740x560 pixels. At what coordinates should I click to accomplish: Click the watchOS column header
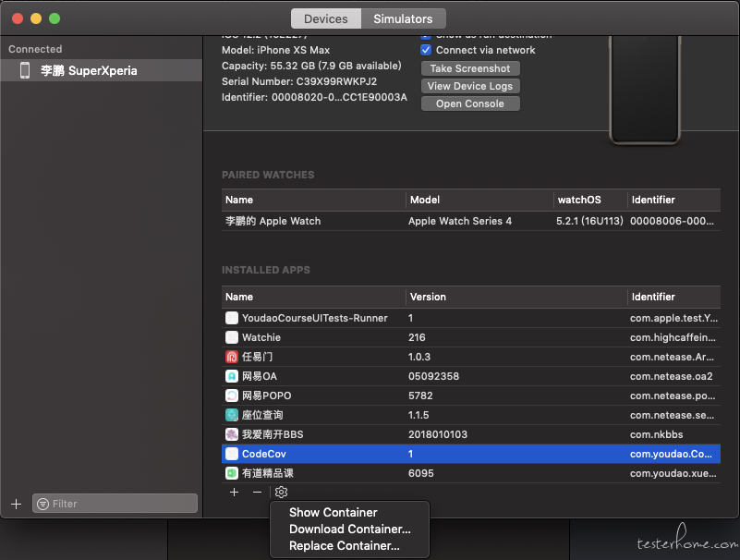[x=590, y=200]
